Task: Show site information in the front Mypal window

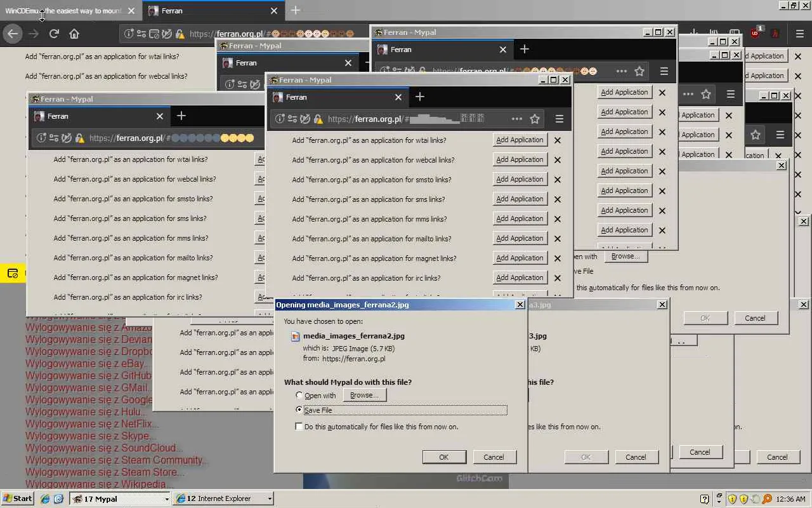Action: (x=281, y=119)
